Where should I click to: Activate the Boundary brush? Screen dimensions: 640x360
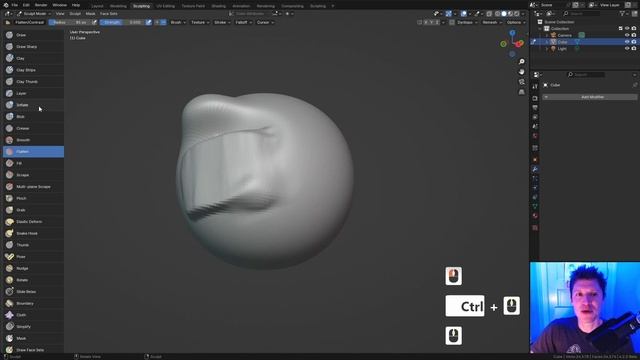[33, 303]
